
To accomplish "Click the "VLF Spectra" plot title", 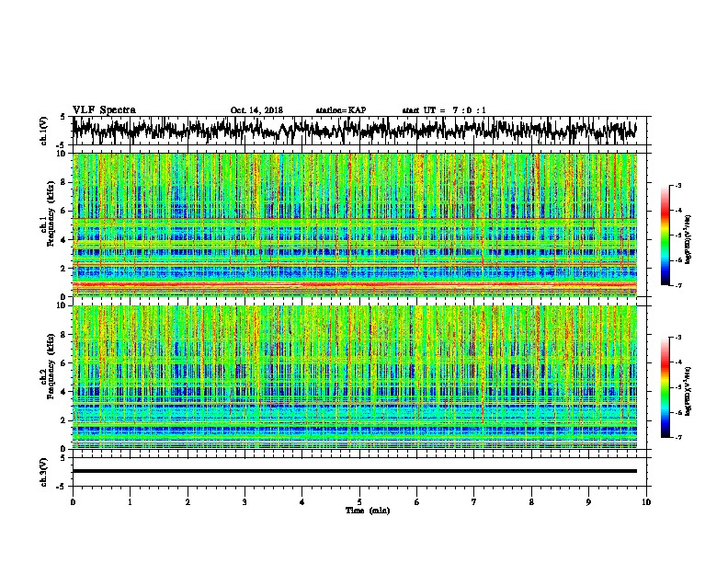I will click(104, 110).
